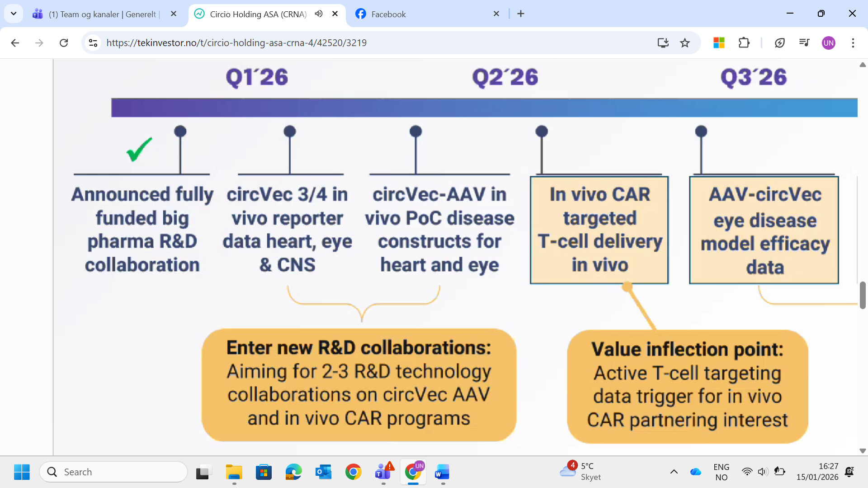Click the address bar URL field
This screenshot has height=488, width=868.
pos(371,43)
